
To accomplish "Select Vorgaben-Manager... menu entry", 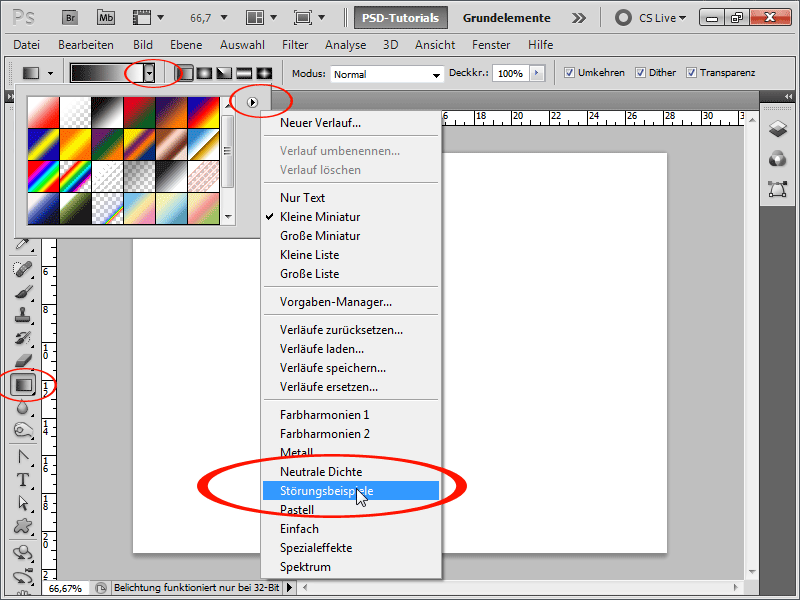I will 351,302.
